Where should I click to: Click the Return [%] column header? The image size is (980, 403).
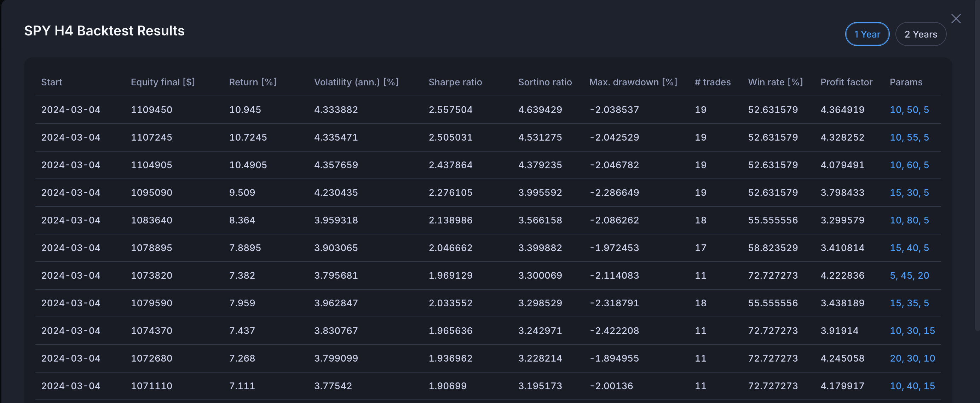point(253,82)
